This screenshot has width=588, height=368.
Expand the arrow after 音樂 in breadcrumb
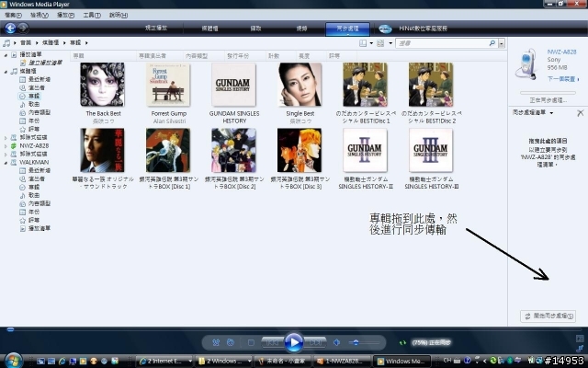tap(37, 43)
